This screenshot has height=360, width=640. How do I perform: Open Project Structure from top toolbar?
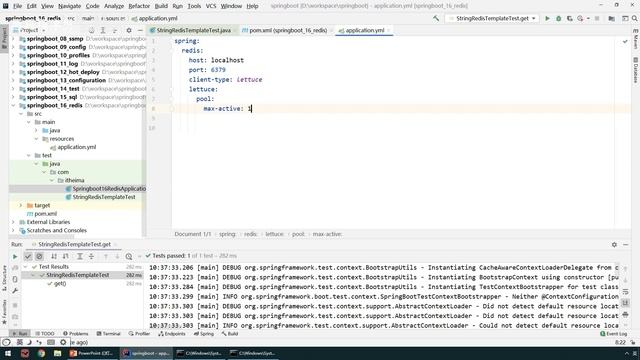coord(611,18)
